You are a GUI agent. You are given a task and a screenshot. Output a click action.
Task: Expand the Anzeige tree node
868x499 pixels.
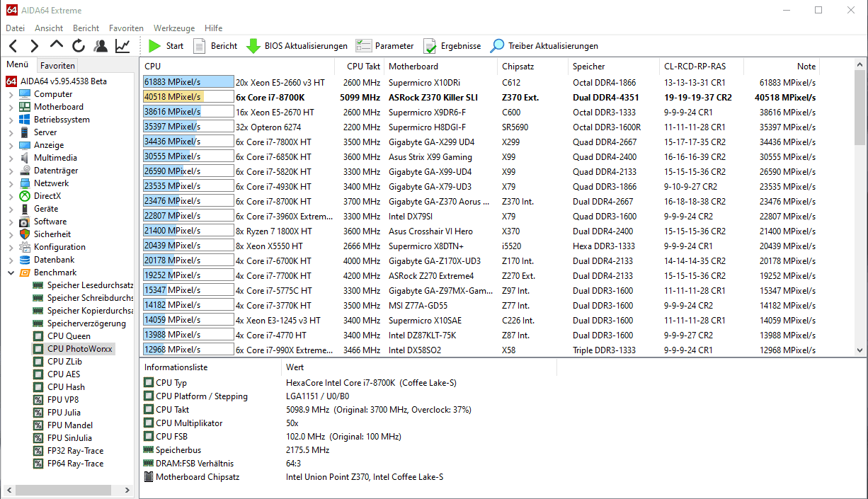11,145
